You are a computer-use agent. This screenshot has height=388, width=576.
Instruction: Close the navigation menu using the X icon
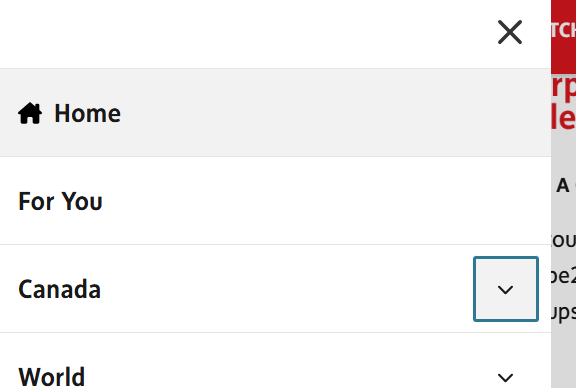click(510, 32)
